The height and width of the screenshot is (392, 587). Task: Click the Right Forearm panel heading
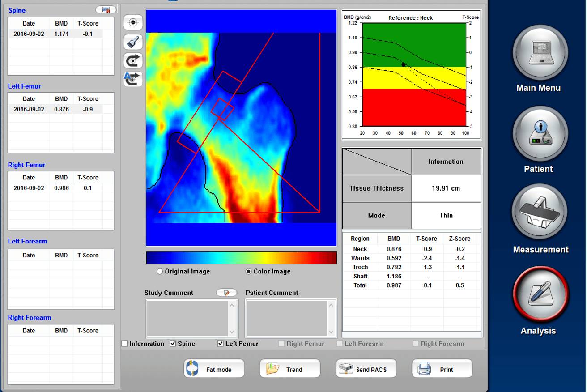pyautogui.click(x=30, y=318)
